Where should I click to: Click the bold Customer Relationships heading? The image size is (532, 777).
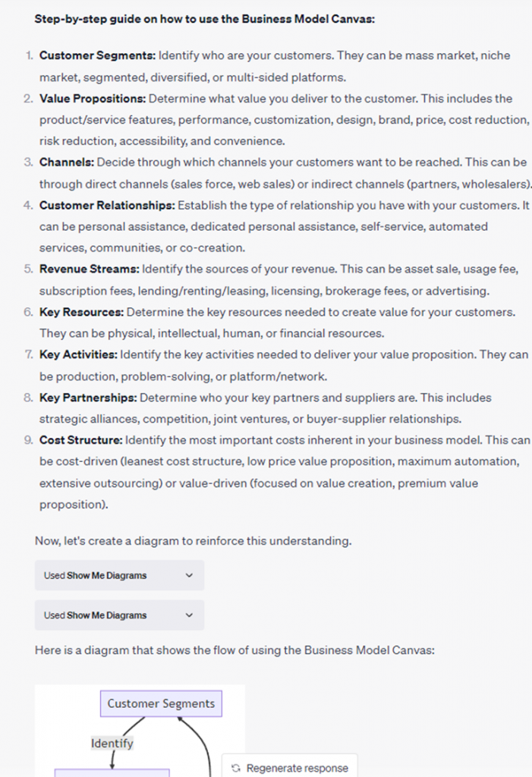pyautogui.click(x=107, y=205)
